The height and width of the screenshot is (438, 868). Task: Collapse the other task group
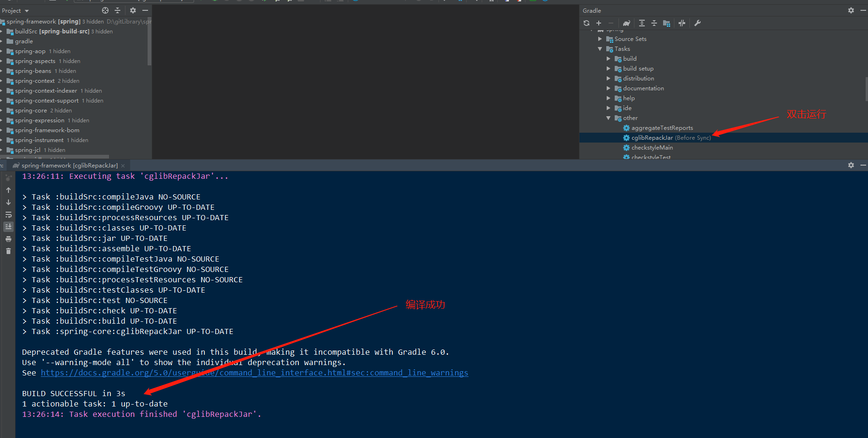tap(609, 118)
